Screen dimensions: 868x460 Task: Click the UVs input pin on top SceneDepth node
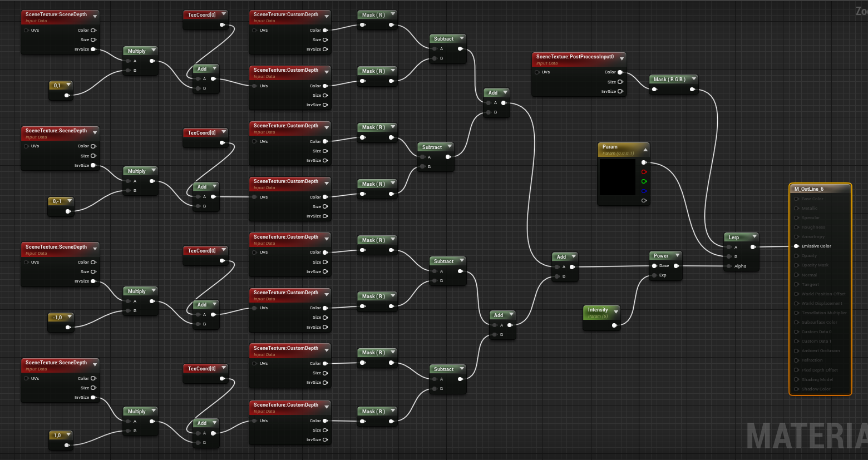coord(26,30)
